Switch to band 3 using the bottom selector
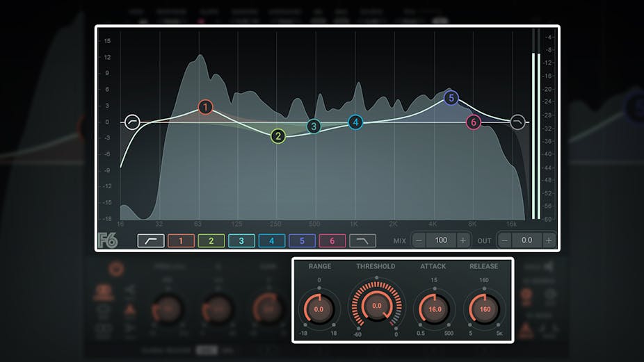The image size is (644, 362). click(242, 241)
